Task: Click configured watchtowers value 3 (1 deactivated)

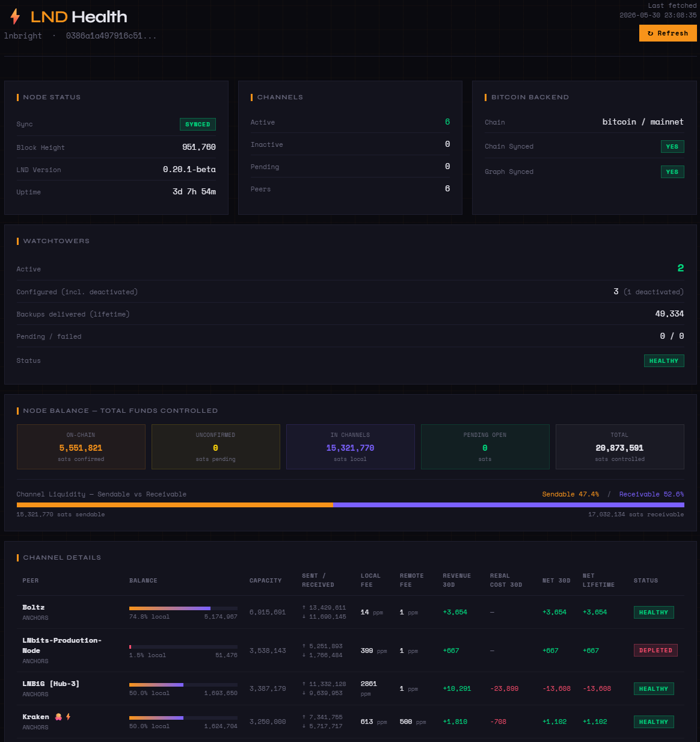Action: (648, 291)
